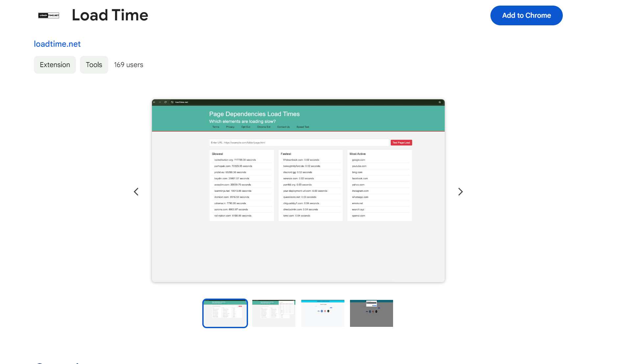Click 'Chrome Ext' nav item in the preview
Screen dimensions: 622x364
coord(263,127)
